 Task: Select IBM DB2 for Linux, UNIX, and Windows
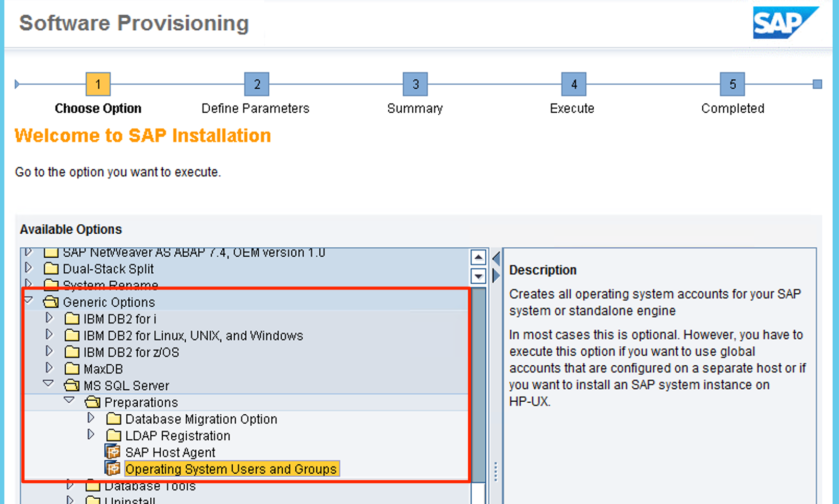(193, 335)
